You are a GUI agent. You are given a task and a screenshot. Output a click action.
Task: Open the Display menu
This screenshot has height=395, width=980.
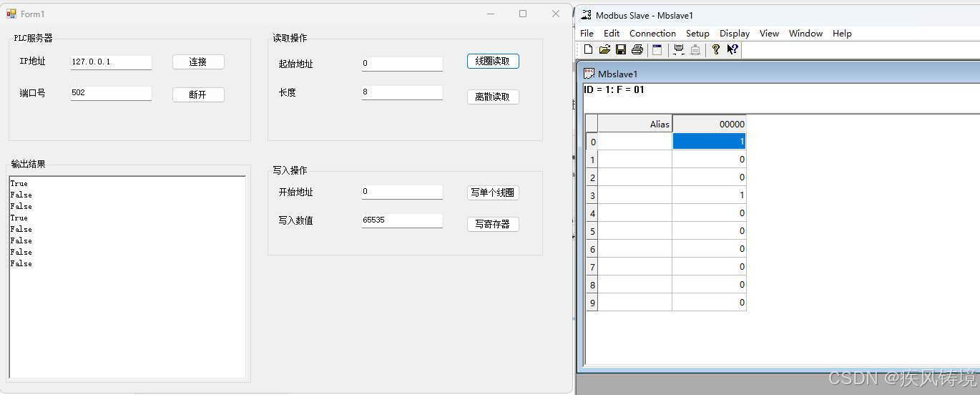[x=735, y=34]
